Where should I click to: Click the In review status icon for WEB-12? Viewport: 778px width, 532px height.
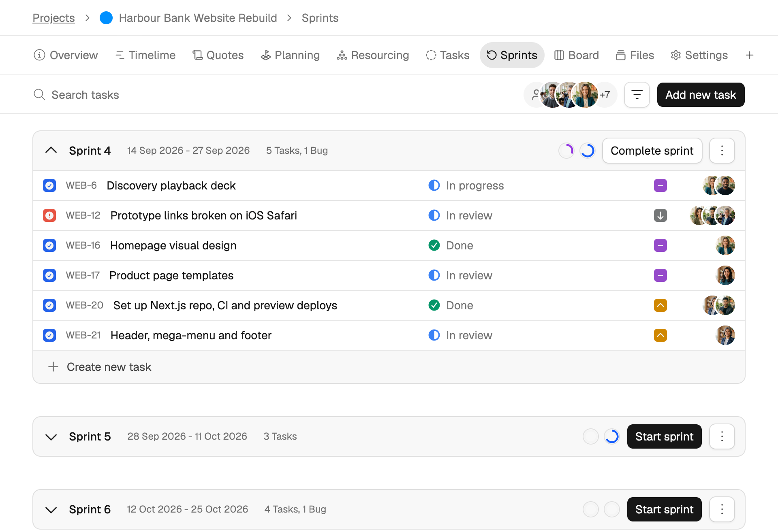coord(434,215)
